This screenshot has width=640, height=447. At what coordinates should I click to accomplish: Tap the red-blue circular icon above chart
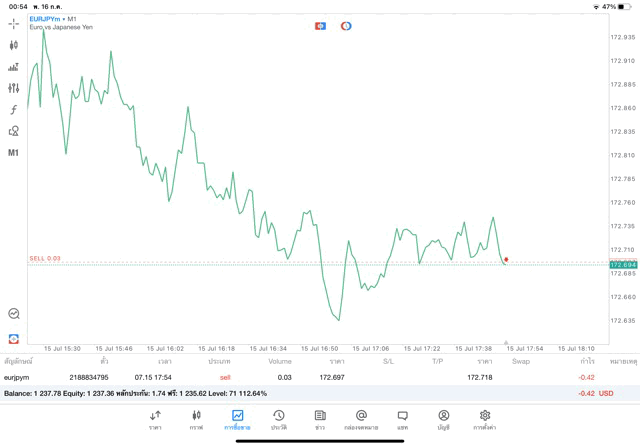(346, 25)
